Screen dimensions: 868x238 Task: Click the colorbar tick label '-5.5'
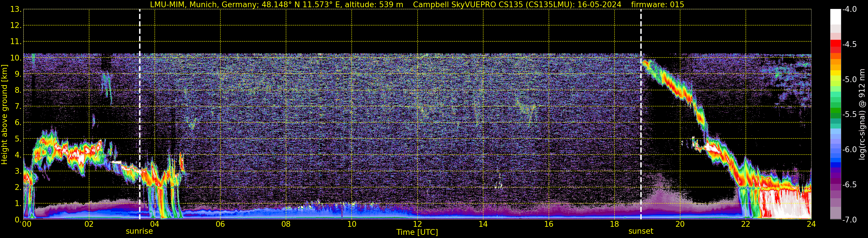tap(850, 115)
